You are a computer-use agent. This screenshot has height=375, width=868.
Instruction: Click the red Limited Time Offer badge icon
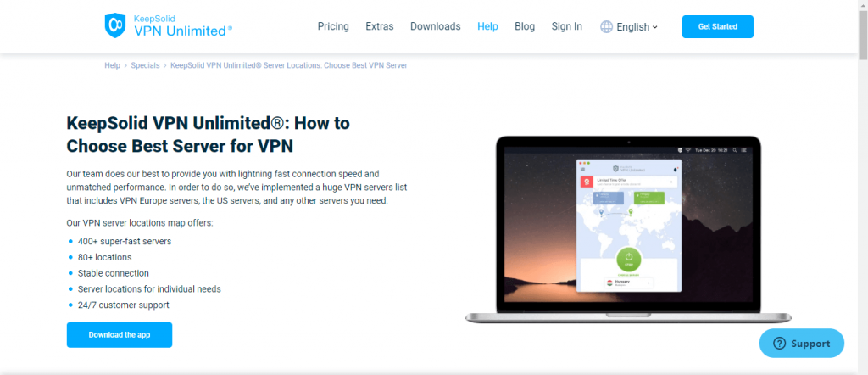pos(587,182)
